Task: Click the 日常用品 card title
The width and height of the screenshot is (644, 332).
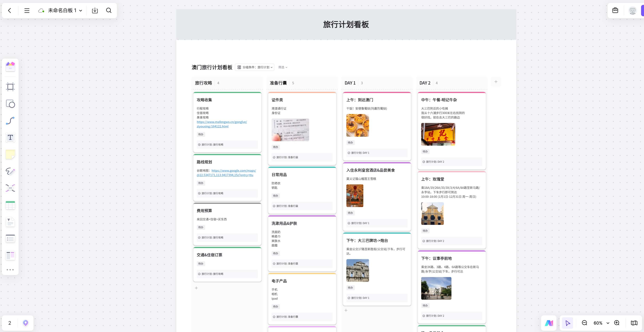Action: 279,175
